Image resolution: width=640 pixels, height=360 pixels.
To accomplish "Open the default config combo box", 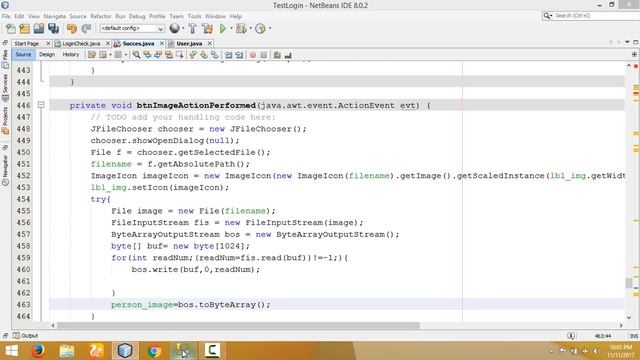I will (132, 28).
